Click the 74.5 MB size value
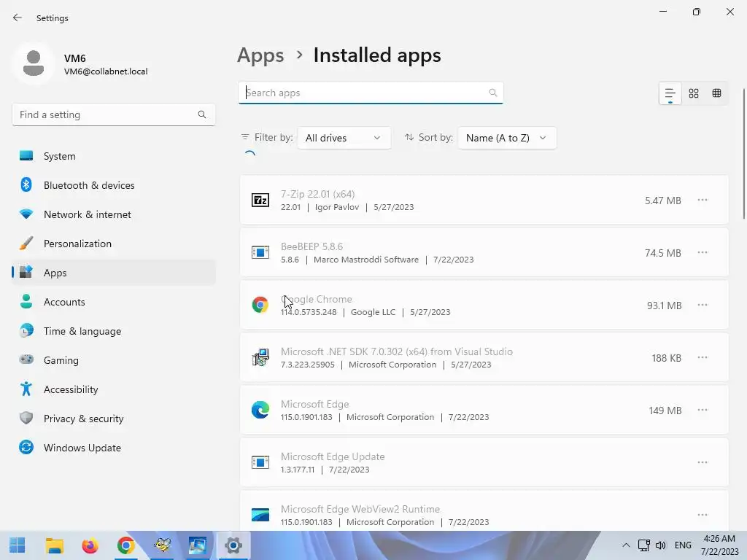The height and width of the screenshot is (560, 747). tap(663, 253)
